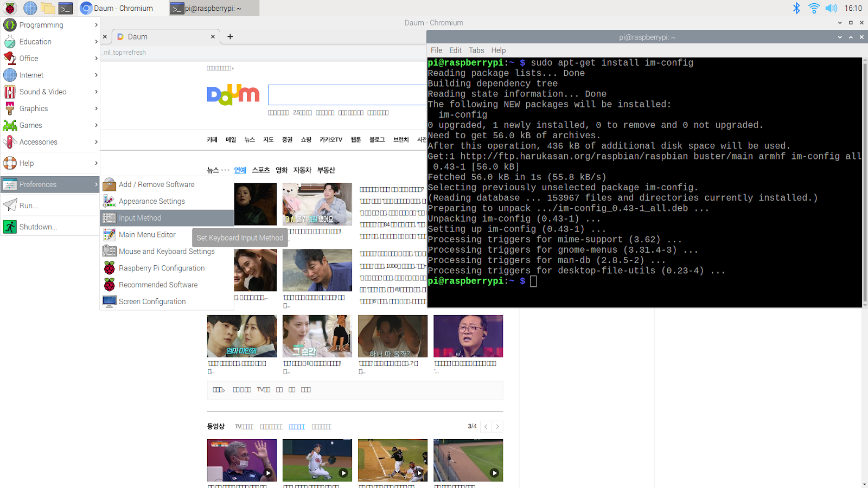Open Screen Configuration
The image size is (868, 488).
(x=167, y=301)
